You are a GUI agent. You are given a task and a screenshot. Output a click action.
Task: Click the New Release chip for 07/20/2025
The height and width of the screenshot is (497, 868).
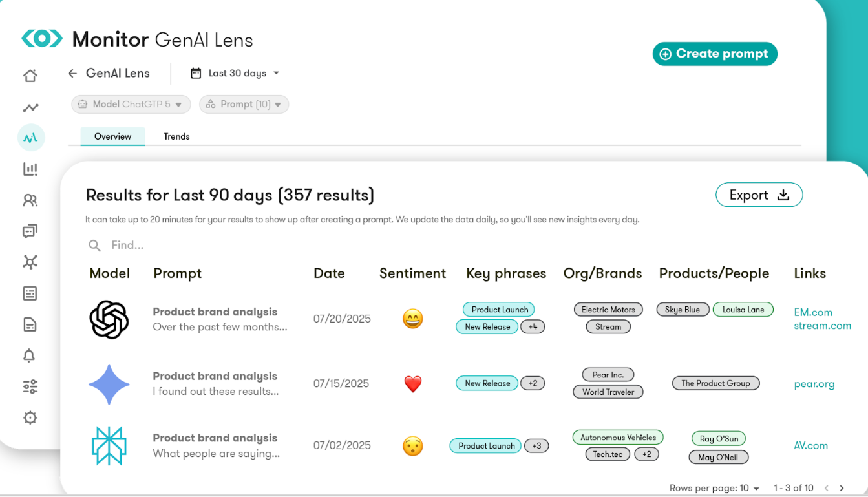[x=487, y=326]
